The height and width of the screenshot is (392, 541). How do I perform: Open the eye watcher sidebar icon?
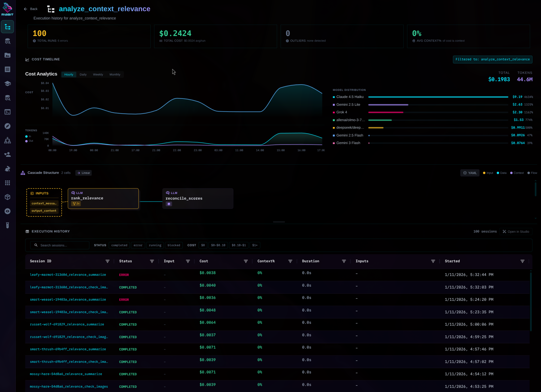click(x=7, y=211)
